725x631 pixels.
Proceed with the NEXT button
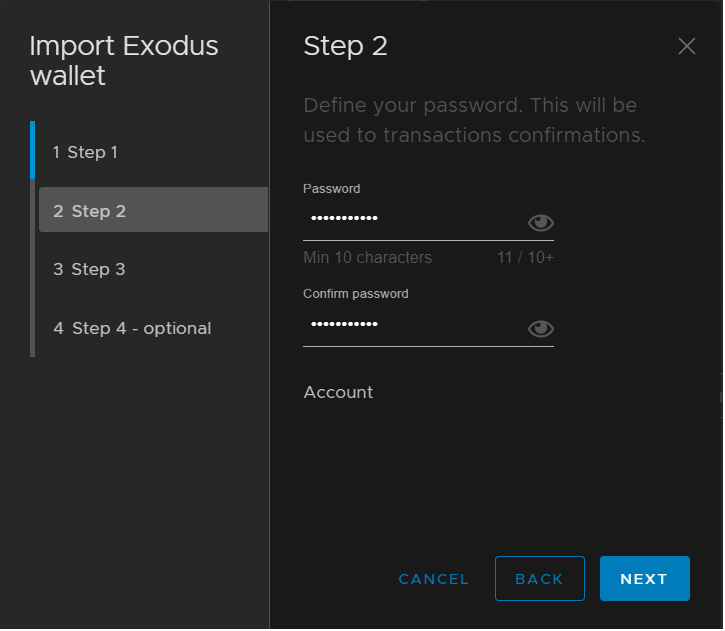coord(646,580)
